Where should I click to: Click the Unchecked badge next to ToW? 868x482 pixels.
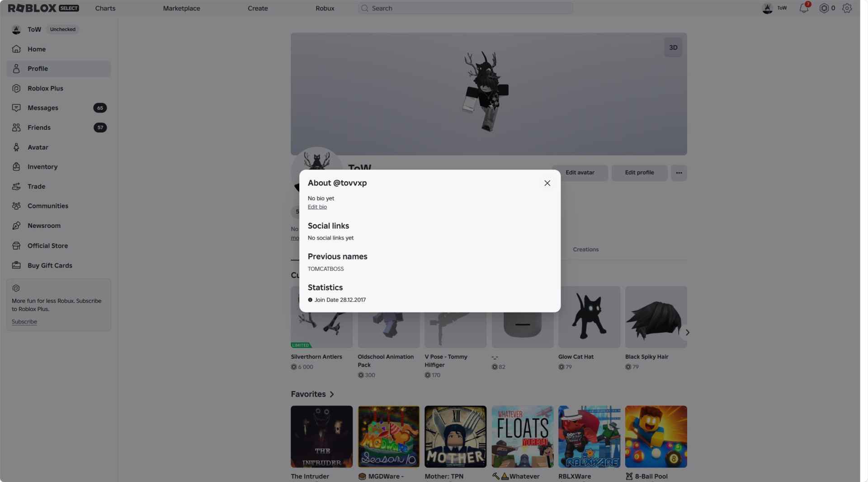63,29
